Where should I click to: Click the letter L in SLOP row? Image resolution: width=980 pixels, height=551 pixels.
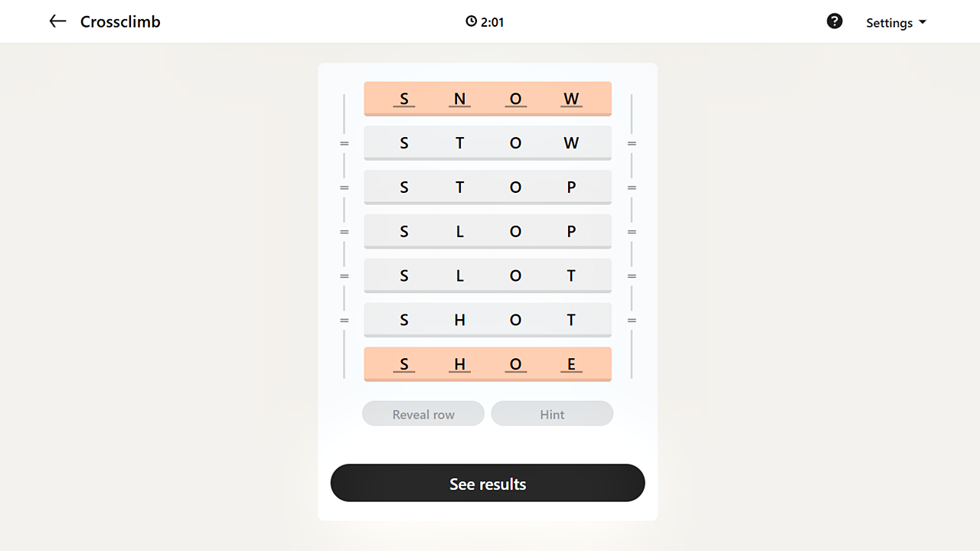(459, 231)
